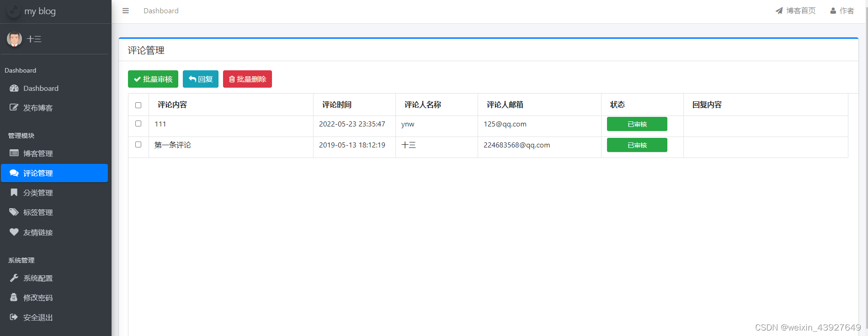The height and width of the screenshot is (336, 868).
Task: Click the 评论管理 chat bubbles icon
Action: click(x=14, y=173)
